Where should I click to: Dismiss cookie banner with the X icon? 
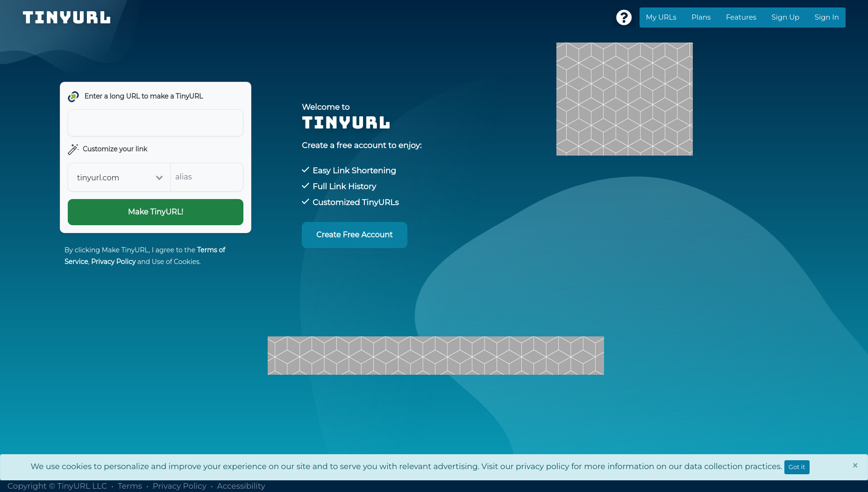coord(855,465)
